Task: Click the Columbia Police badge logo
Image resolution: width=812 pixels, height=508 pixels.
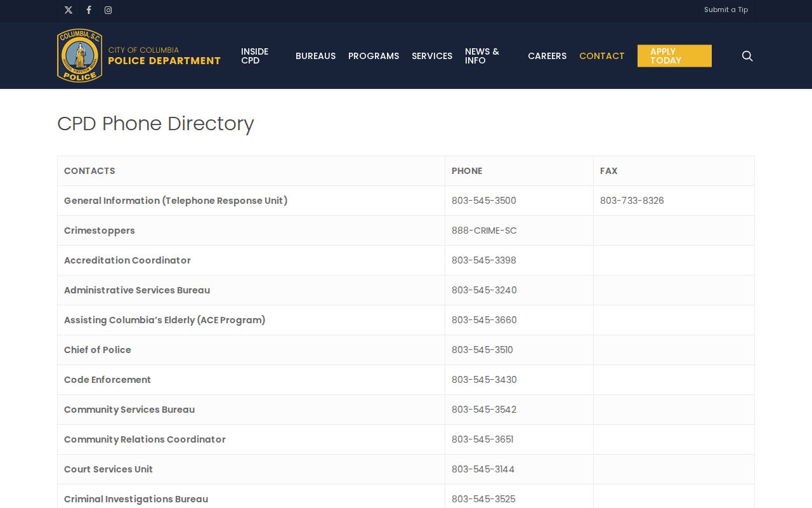Action: pos(80,56)
